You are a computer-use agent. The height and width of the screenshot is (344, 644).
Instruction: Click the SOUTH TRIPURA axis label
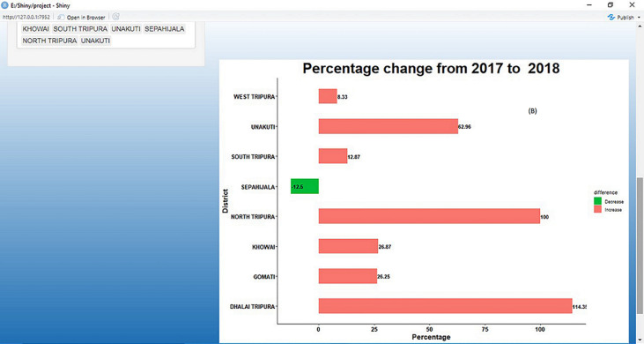[x=253, y=157]
